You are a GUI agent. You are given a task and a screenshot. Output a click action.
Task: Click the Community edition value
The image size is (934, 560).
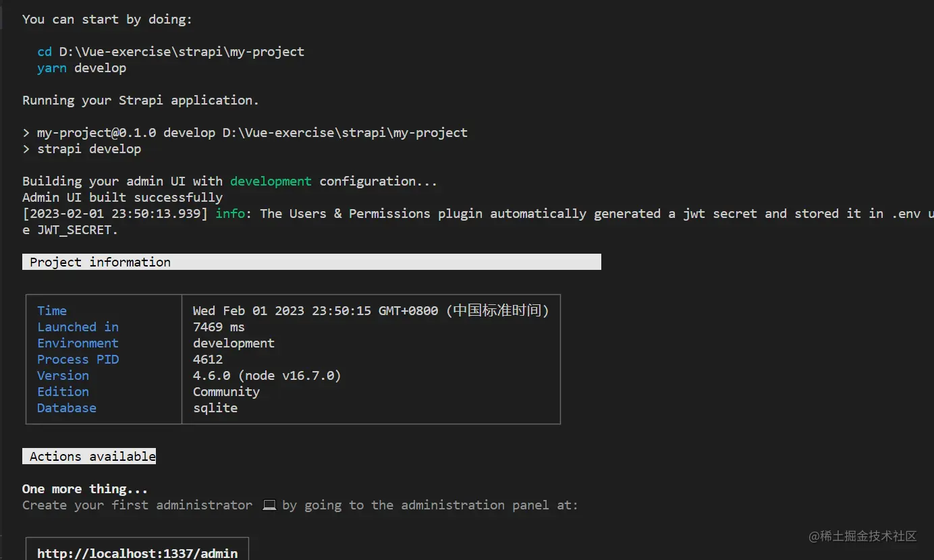[x=226, y=392]
